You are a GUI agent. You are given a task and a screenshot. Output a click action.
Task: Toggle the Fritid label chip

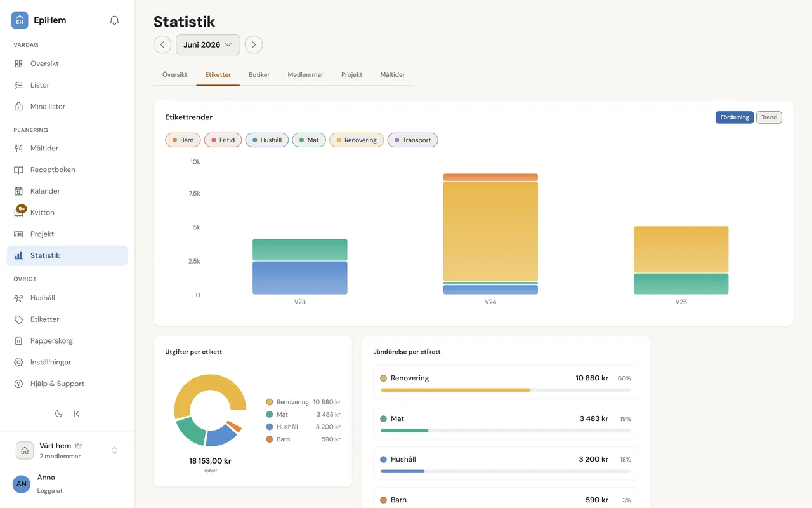coord(223,140)
